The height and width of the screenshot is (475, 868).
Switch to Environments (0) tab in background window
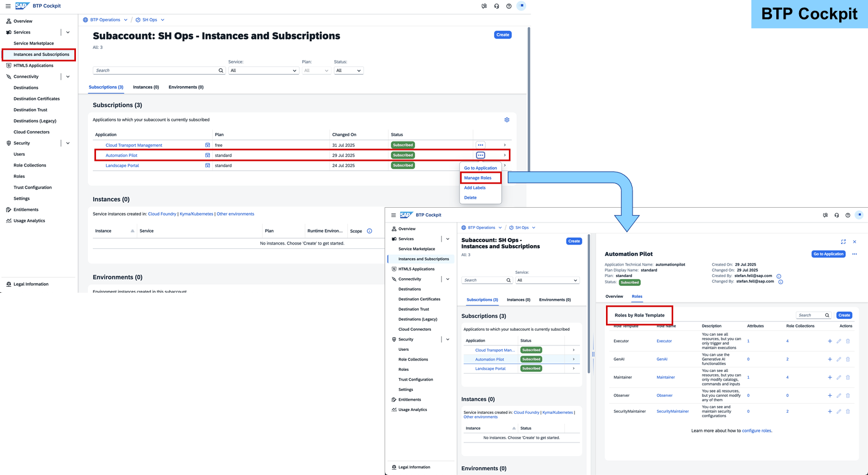pos(186,87)
